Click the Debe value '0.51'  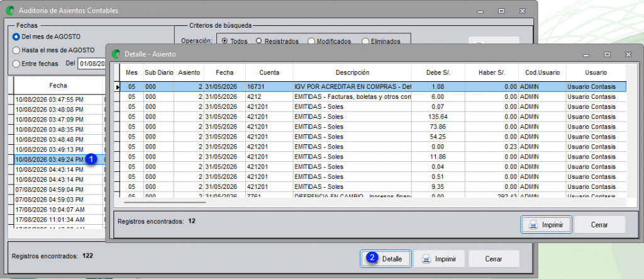pos(438,176)
